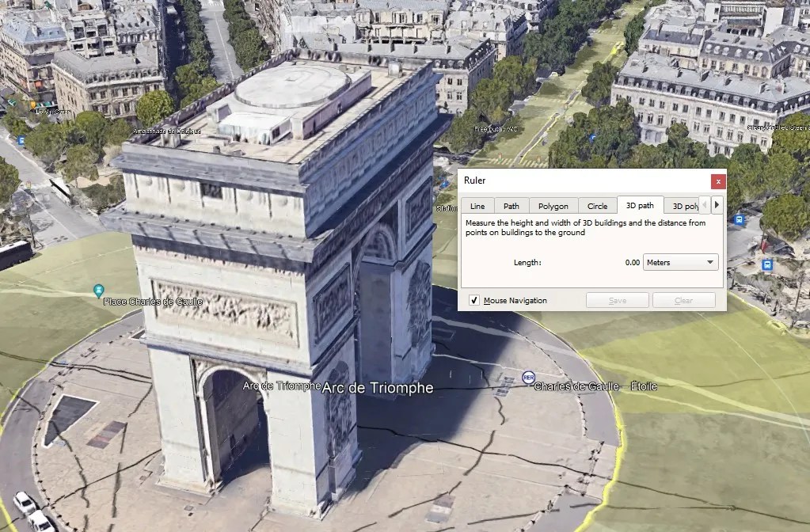Open the Free public WC map marker
810x532 pixels.
[496, 128]
